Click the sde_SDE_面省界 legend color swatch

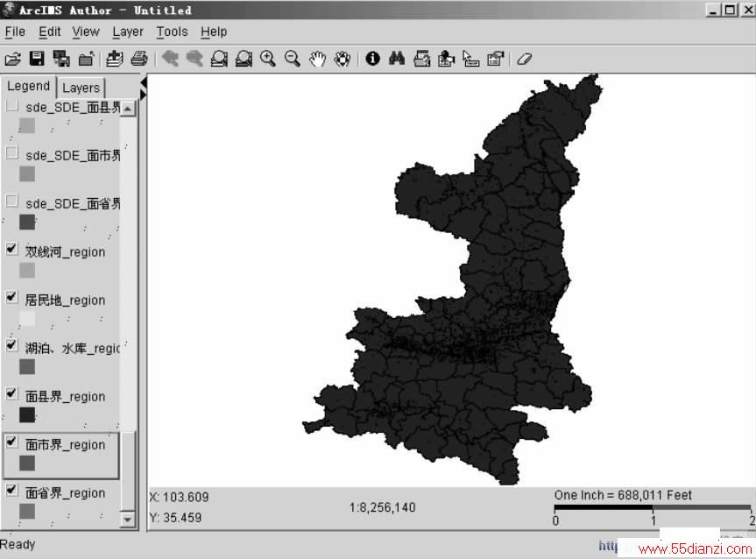pos(27,222)
